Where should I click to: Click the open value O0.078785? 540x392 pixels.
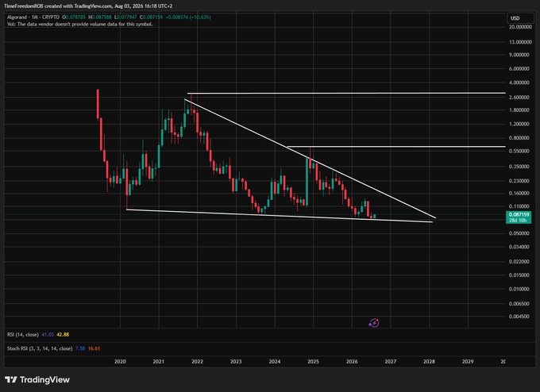click(74, 17)
